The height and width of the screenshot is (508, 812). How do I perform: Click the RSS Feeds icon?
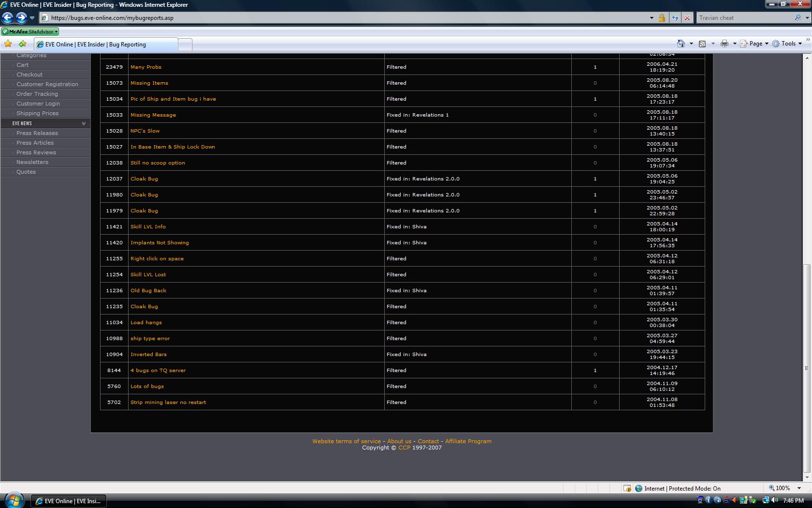click(702, 44)
